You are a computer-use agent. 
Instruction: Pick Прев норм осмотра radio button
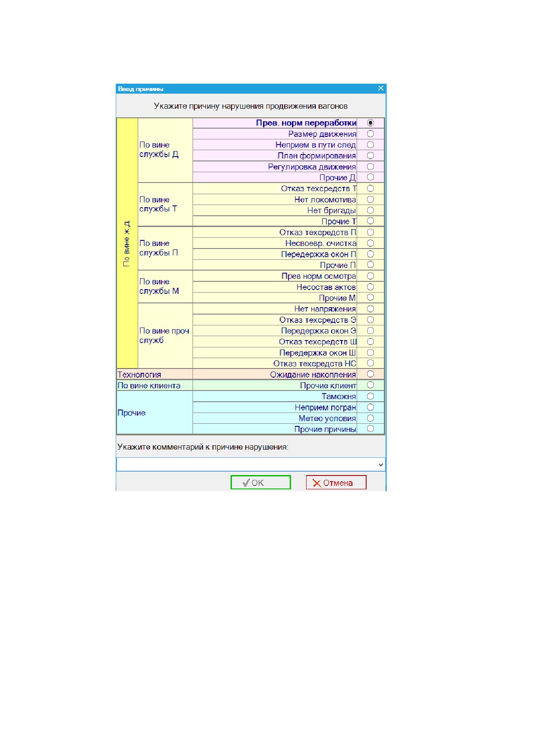pyautogui.click(x=370, y=276)
